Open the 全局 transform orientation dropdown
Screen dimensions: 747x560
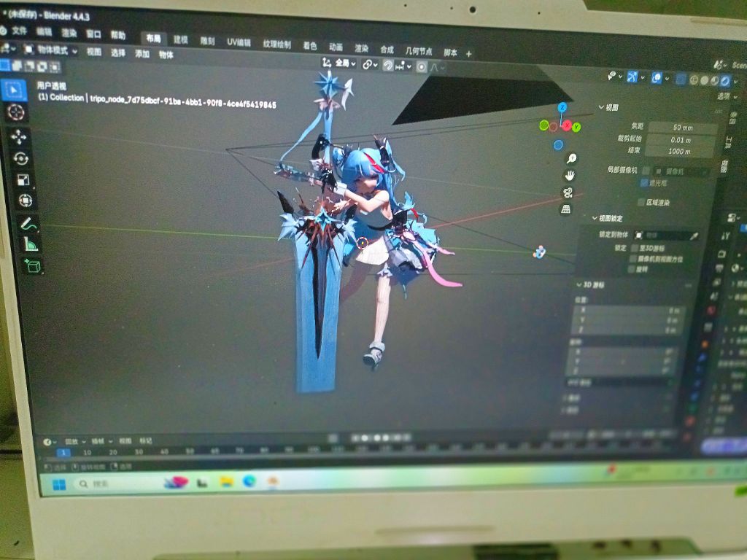[x=339, y=63]
